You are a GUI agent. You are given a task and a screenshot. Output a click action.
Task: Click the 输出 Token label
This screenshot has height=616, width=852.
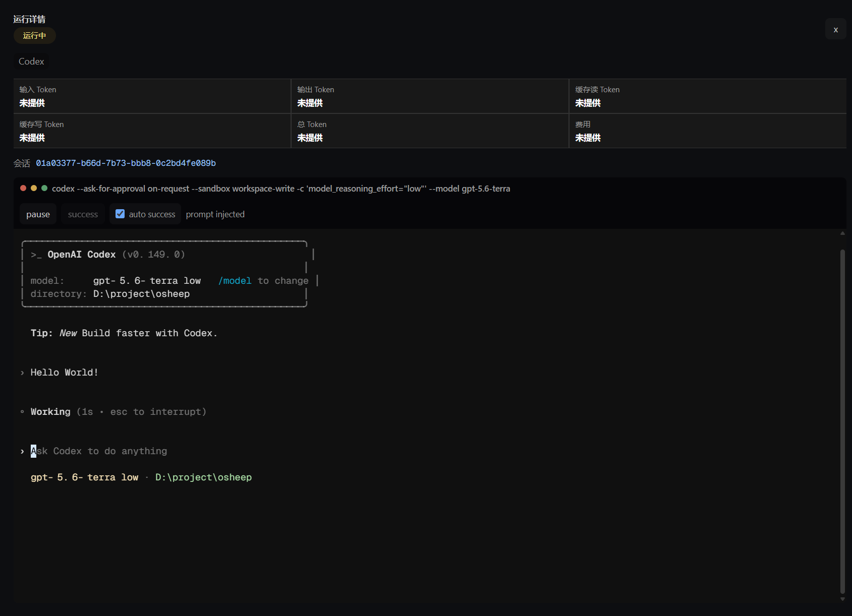(316, 89)
